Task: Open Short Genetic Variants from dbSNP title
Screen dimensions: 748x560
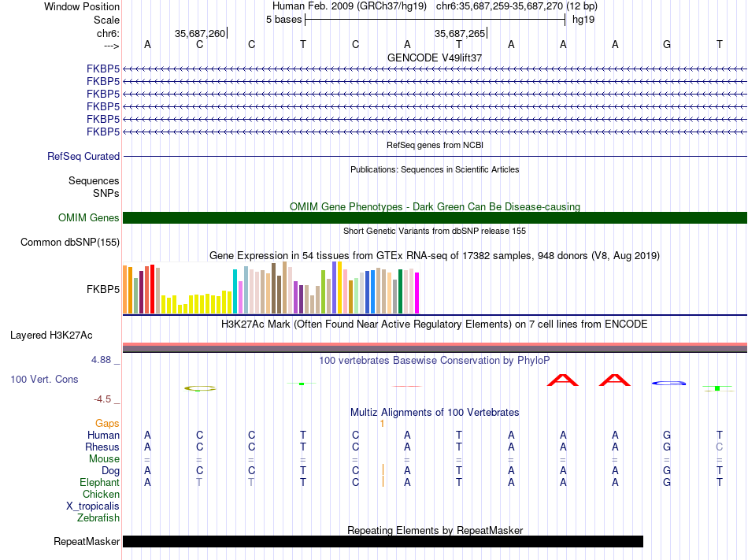Action: [x=435, y=231]
